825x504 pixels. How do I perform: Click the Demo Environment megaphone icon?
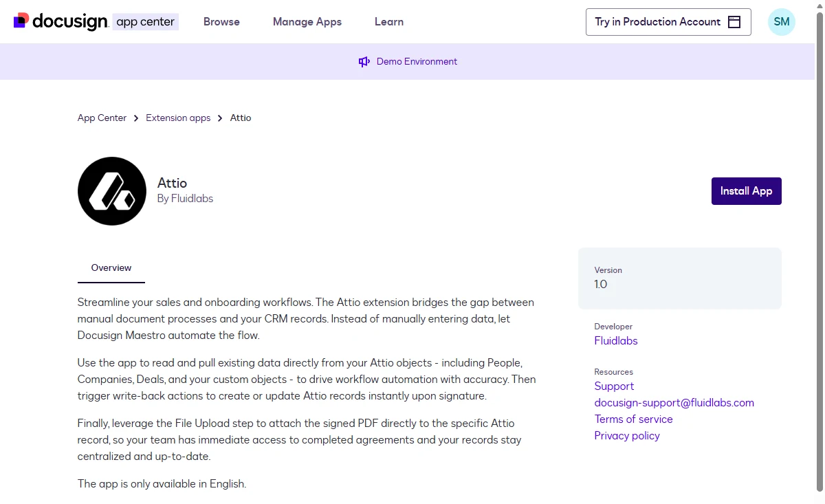(x=364, y=62)
